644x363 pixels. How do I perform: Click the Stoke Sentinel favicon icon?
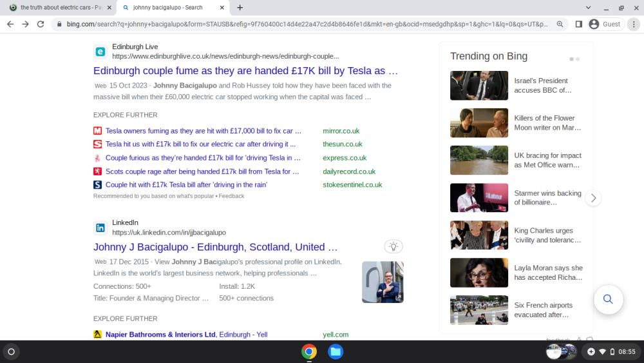(x=97, y=185)
